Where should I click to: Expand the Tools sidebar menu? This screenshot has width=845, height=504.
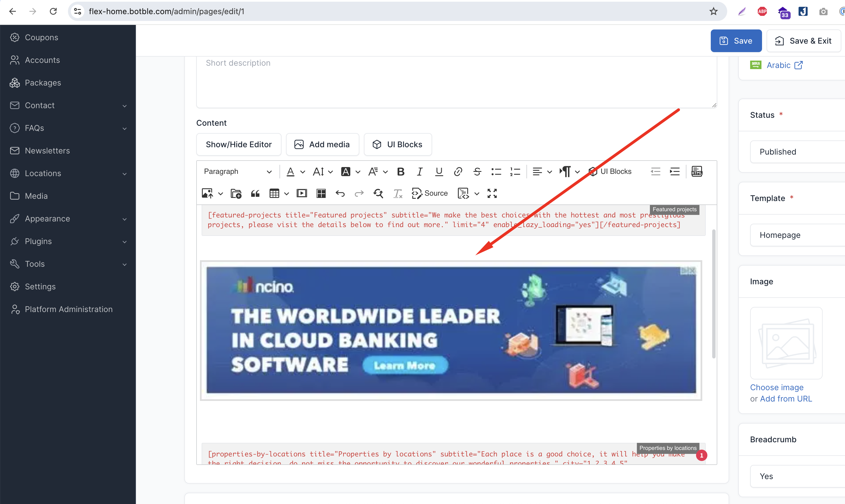pos(68,264)
